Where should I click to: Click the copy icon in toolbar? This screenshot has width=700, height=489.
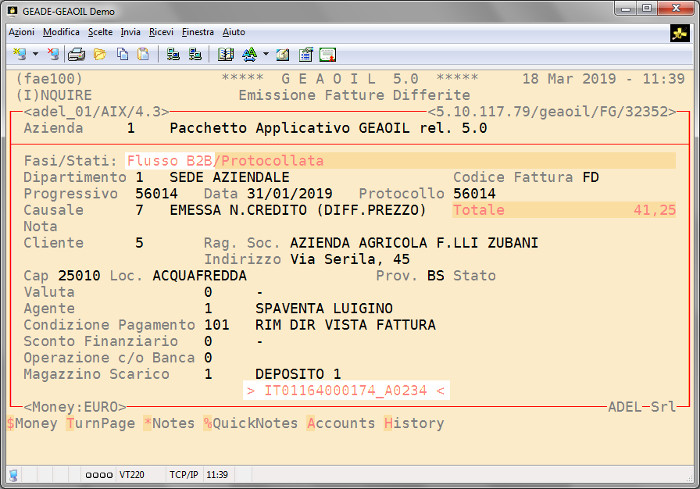click(122, 54)
